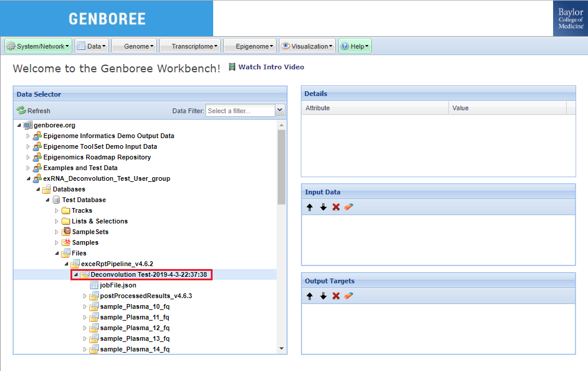The image size is (588, 371).
Task: Open the System/Network menu
Action: pyautogui.click(x=38, y=46)
